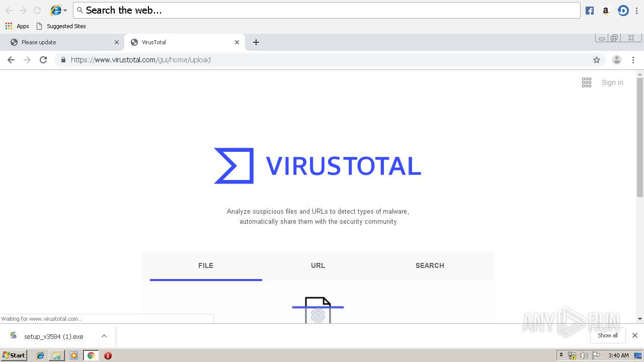This screenshot has width=644, height=362.
Task: Click the VirusTotal logo
Action: coord(317,166)
